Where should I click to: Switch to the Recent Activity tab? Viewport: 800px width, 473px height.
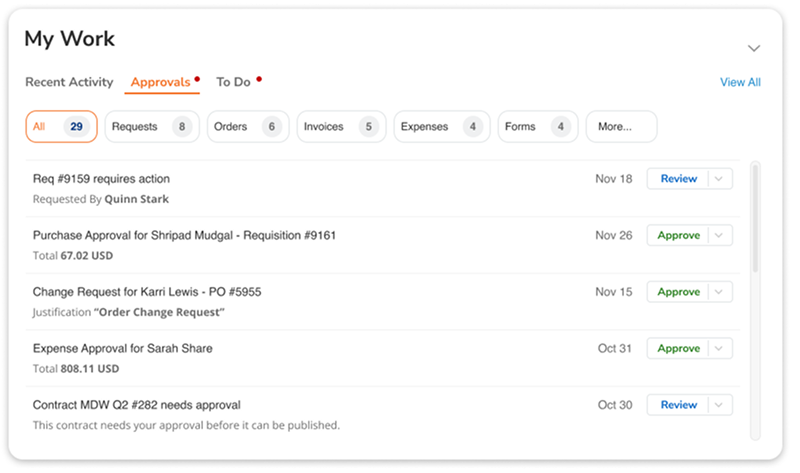[x=69, y=82]
